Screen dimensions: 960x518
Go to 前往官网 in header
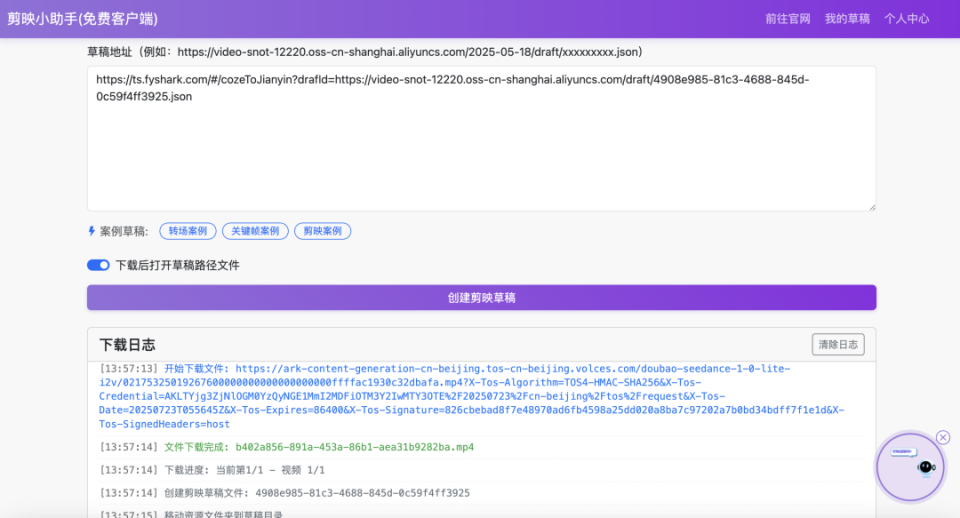pos(787,19)
